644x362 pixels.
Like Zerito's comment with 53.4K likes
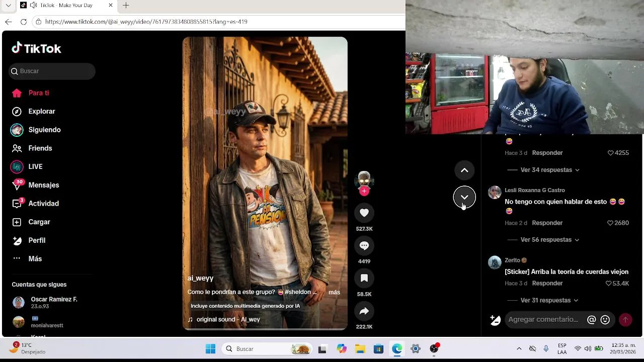[x=609, y=283]
